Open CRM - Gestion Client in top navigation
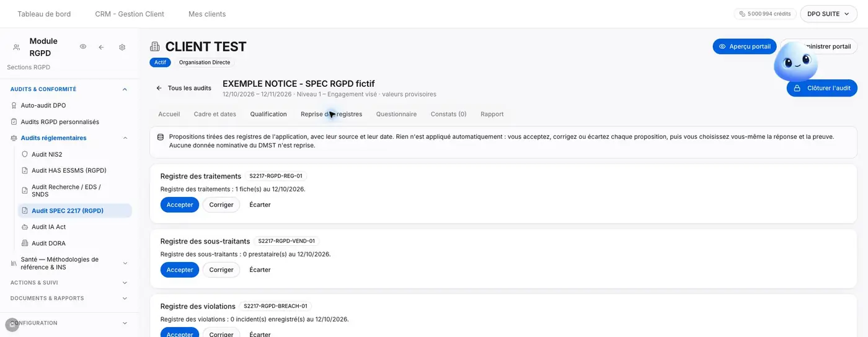This screenshot has width=868, height=337. pyautogui.click(x=130, y=14)
